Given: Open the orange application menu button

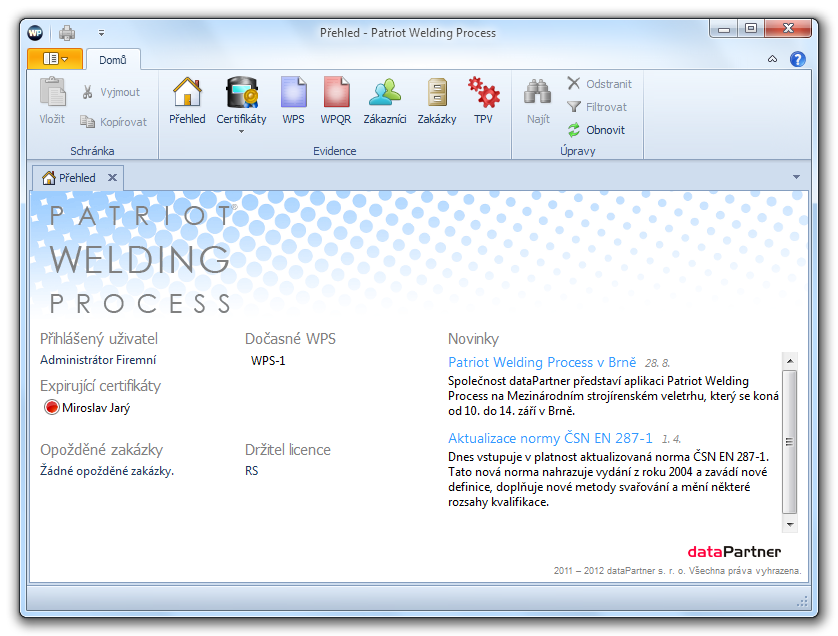Looking at the screenshot, I should click(x=55, y=59).
